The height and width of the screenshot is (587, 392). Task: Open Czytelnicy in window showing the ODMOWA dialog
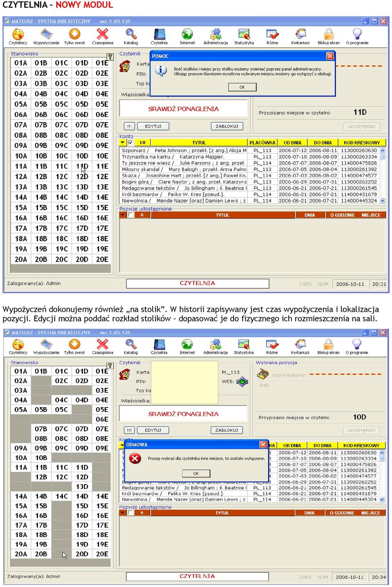[18, 346]
